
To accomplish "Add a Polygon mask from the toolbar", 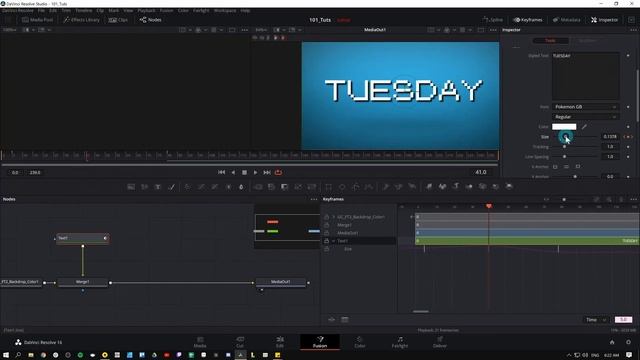I will tap(356, 187).
